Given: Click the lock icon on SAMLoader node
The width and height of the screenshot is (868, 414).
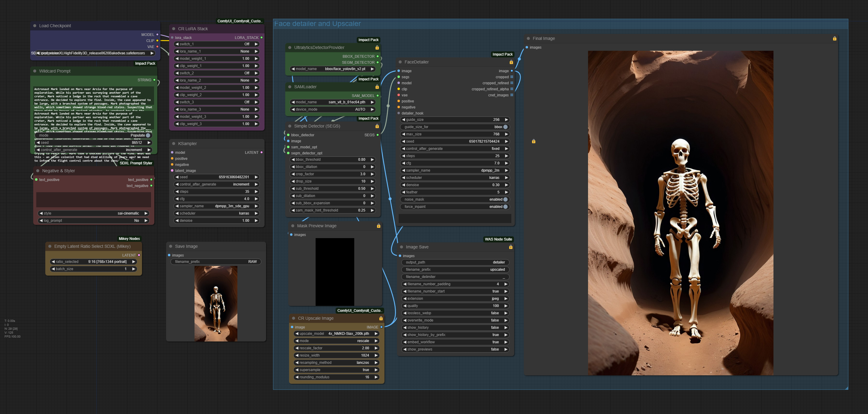Looking at the screenshot, I should point(377,87).
